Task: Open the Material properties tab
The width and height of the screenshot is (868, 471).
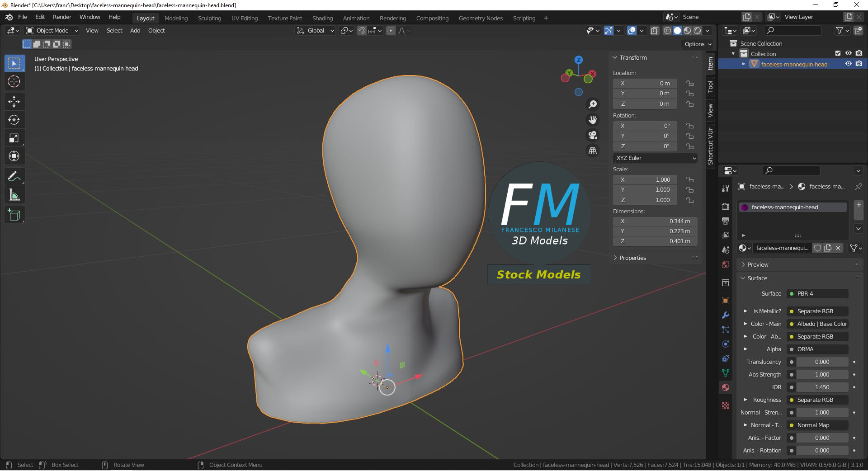Action: pos(726,387)
